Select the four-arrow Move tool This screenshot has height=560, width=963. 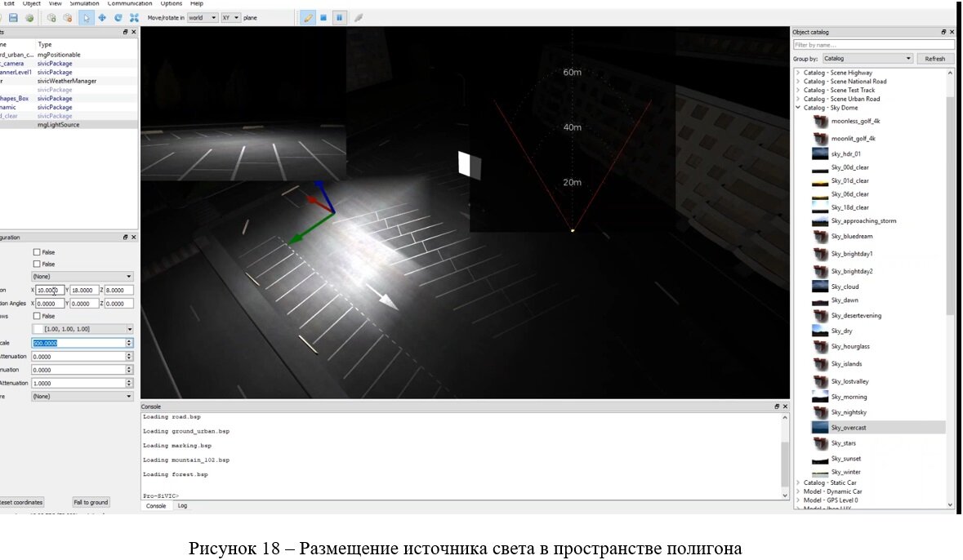(102, 18)
